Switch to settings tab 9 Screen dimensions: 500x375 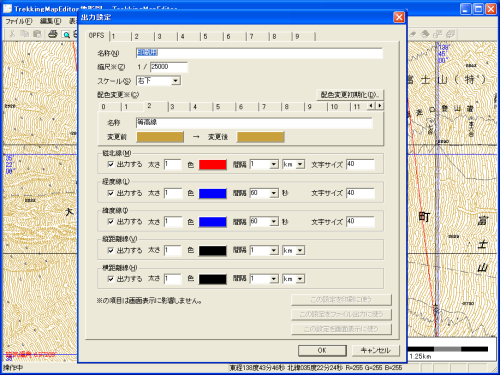click(x=304, y=37)
